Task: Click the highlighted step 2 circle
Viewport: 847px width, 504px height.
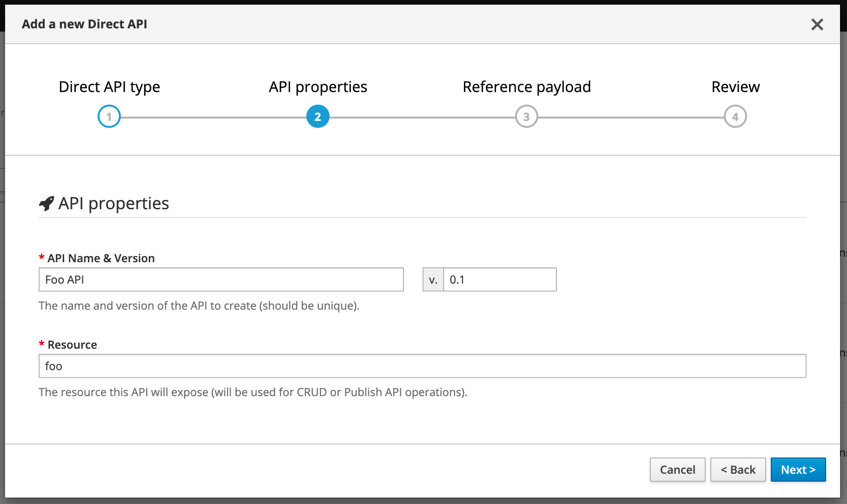Action: pyautogui.click(x=318, y=117)
